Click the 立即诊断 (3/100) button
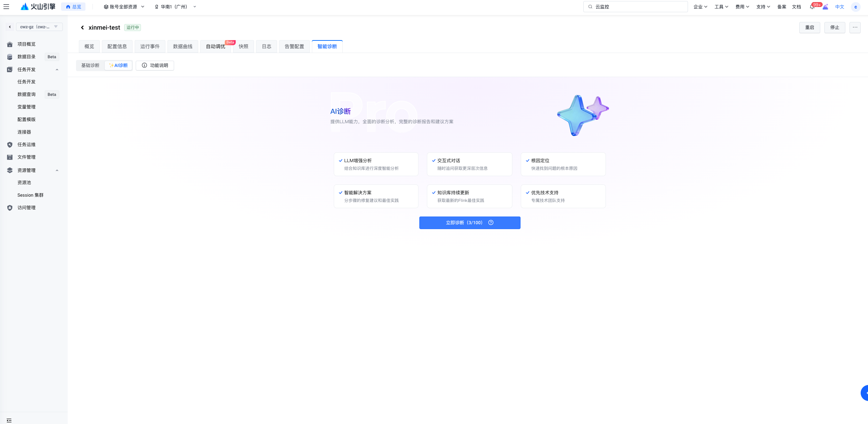This screenshot has height=424, width=868. (x=464, y=223)
